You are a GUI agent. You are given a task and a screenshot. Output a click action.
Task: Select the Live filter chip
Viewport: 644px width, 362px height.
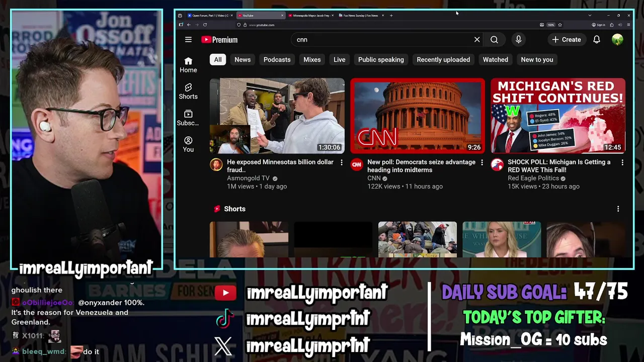(x=340, y=59)
